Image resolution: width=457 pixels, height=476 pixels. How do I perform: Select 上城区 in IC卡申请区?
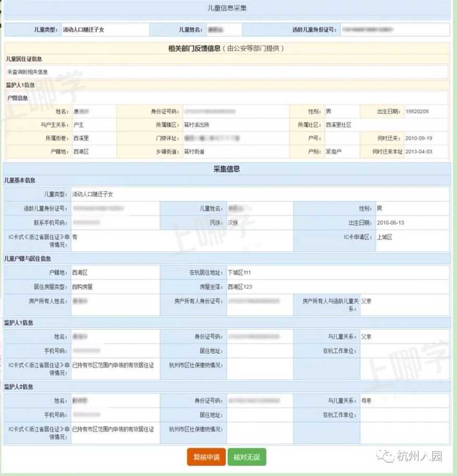tap(384, 237)
